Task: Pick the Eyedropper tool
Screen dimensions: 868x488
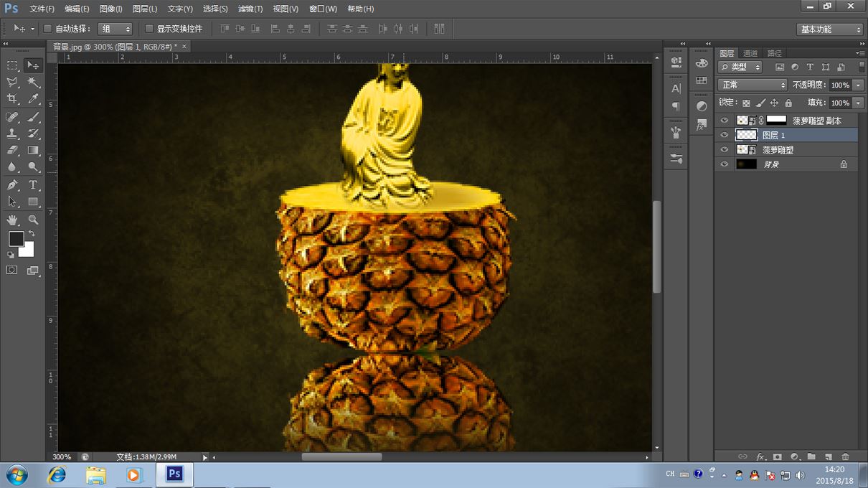Action: click(x=33, y=99)
